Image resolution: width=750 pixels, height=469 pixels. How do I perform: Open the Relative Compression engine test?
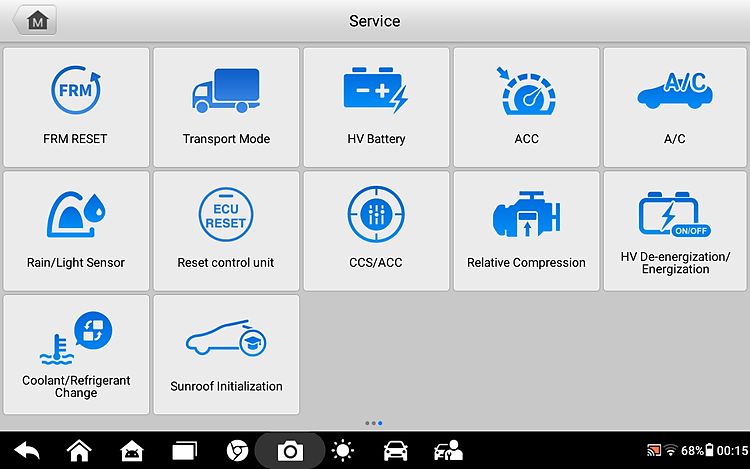(x=527, y=231)
